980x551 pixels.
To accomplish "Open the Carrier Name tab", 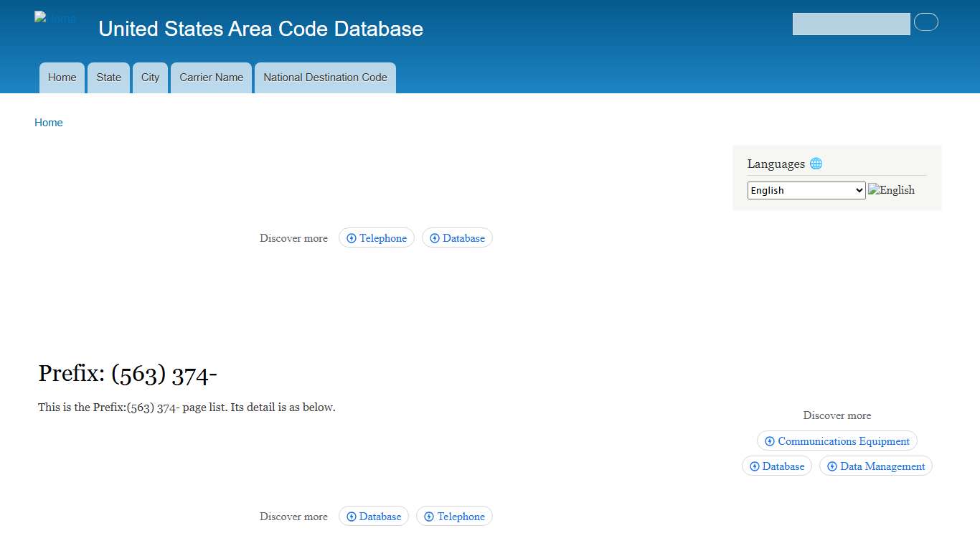I will click(211, 77).
